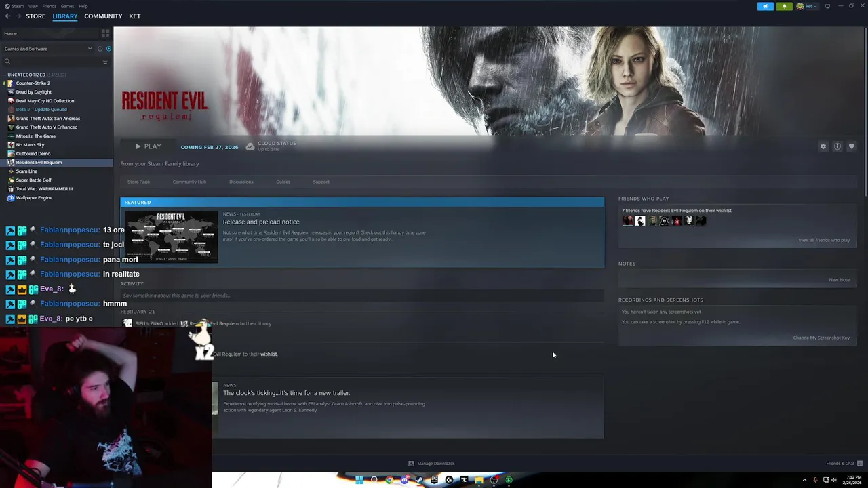Create a New Note
The image size is (868, 488).
click(x=839, y=280)
